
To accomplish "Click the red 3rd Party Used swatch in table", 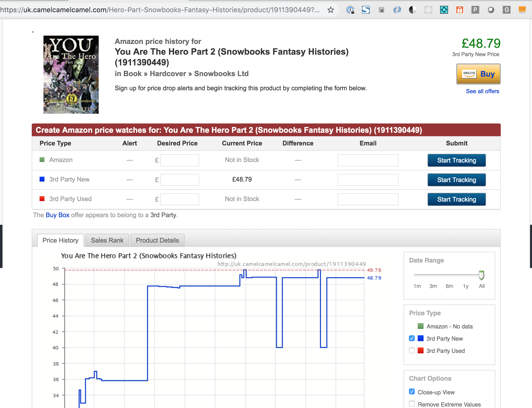I will pyautogui.click(x=42, y=199).
